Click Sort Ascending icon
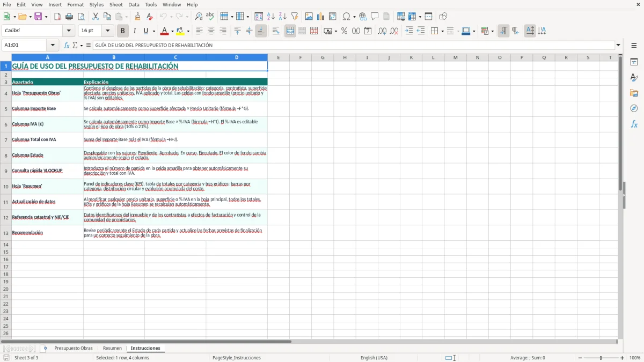This screenshot has width=644, height=362. (x=271, y=17)
